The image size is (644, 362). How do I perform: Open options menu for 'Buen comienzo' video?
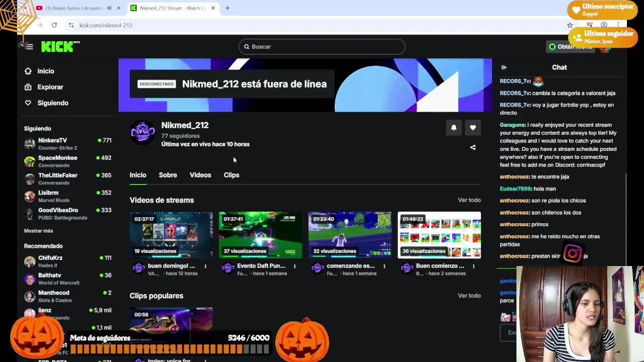pos(473,266)
